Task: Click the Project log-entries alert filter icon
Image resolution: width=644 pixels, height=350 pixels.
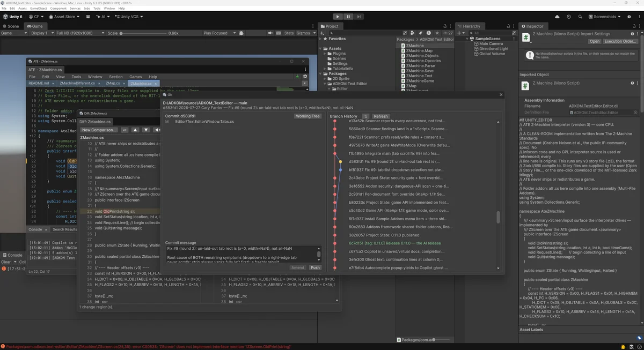Action: (x=429, y=33)
